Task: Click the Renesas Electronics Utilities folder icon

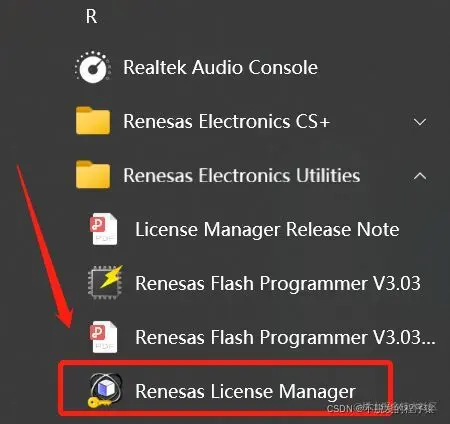Action: point(93,175)
